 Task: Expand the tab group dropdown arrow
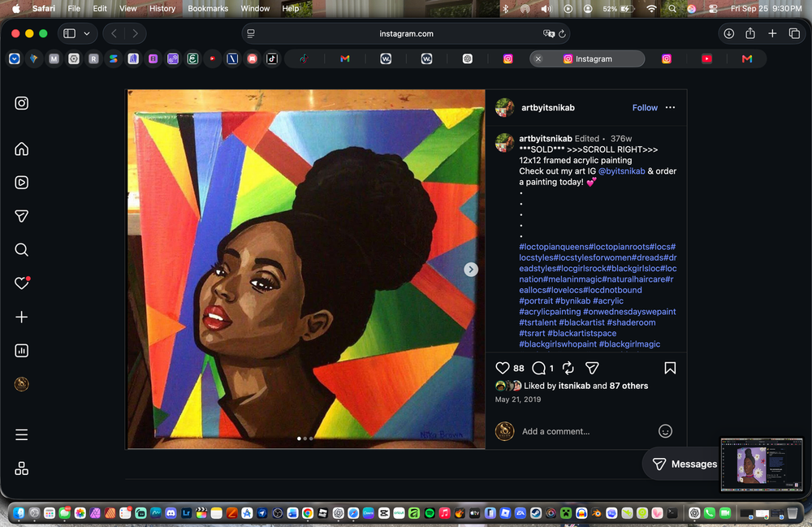pos(87,33)
